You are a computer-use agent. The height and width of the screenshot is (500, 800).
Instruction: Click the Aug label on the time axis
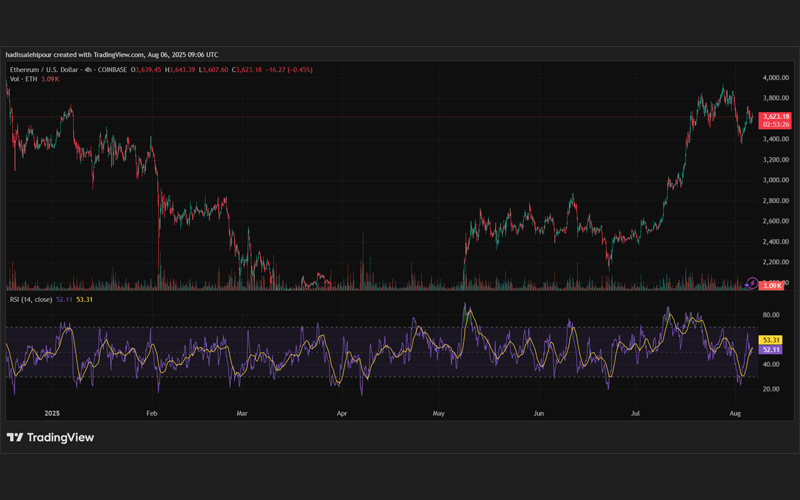(x=735, y=413)
